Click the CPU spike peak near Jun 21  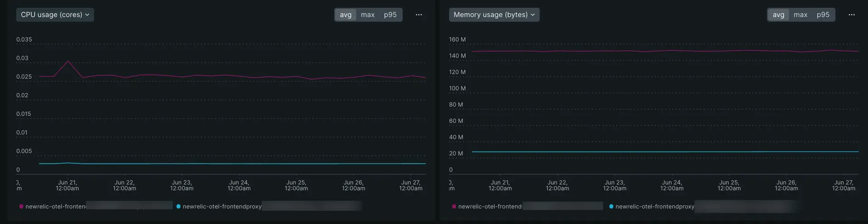click(x=68, y=61)
